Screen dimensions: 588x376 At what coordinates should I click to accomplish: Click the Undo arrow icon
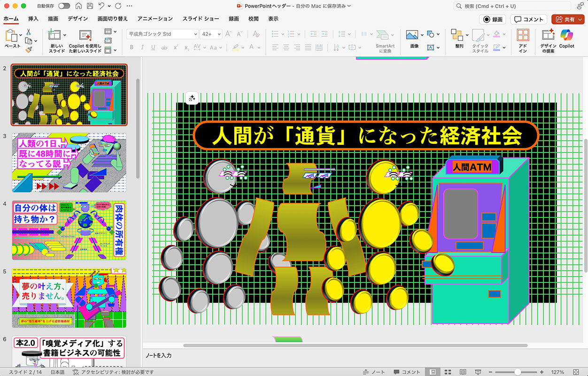point(101,6)
